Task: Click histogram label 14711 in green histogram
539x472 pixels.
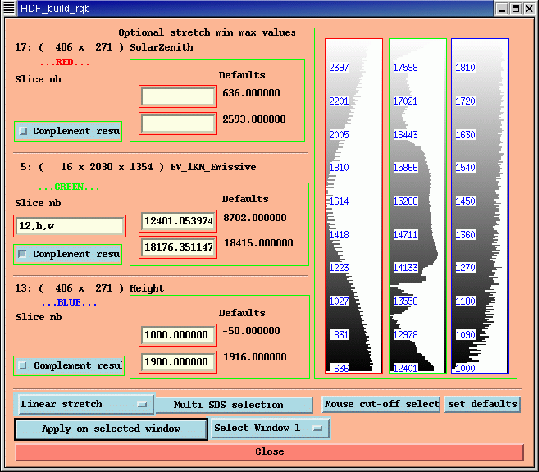Action: tap(405, 234)
